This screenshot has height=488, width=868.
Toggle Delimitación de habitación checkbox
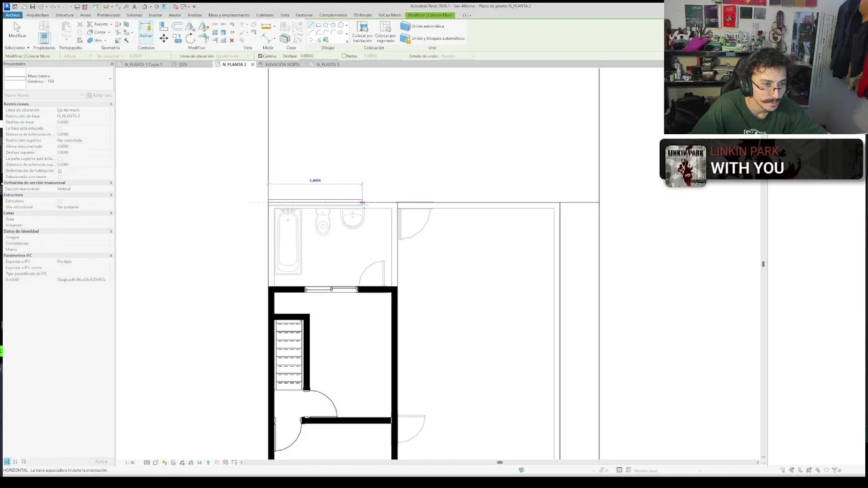coord(60,171)
